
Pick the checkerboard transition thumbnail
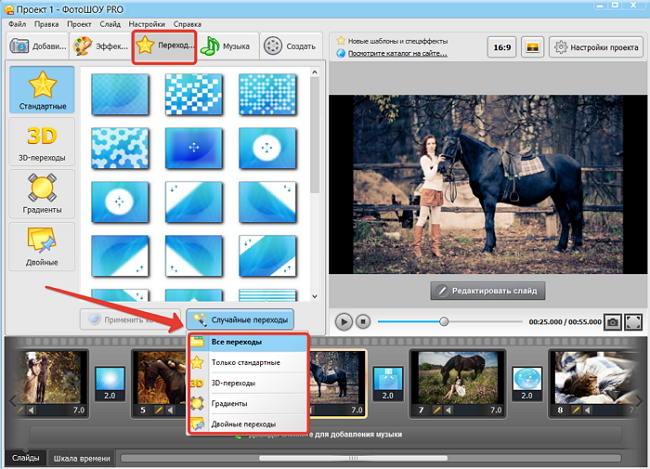click(194, 94)
